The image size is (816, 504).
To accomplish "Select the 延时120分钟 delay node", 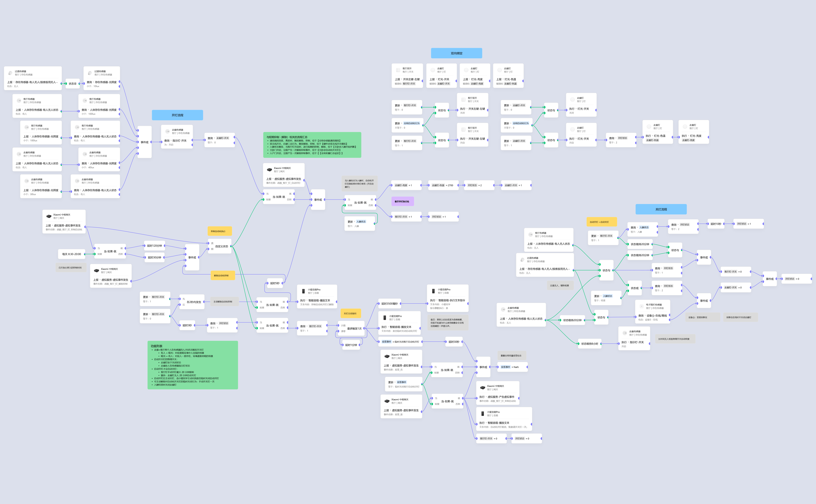I will [x=154, y=246].
